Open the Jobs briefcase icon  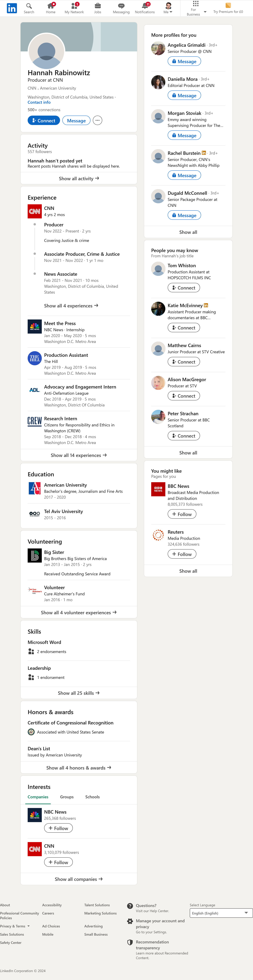[x=98, y=6]
